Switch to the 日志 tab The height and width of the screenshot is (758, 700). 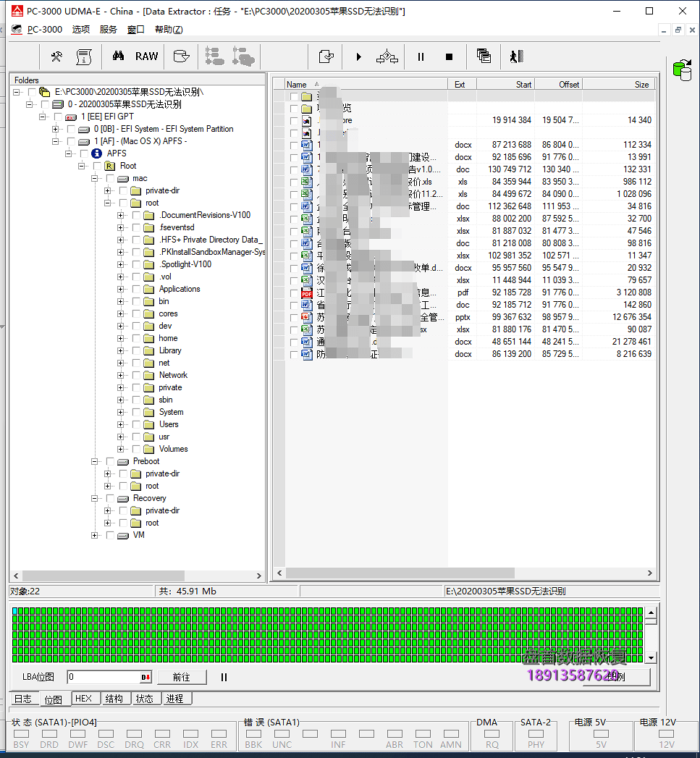coord(23,699)
